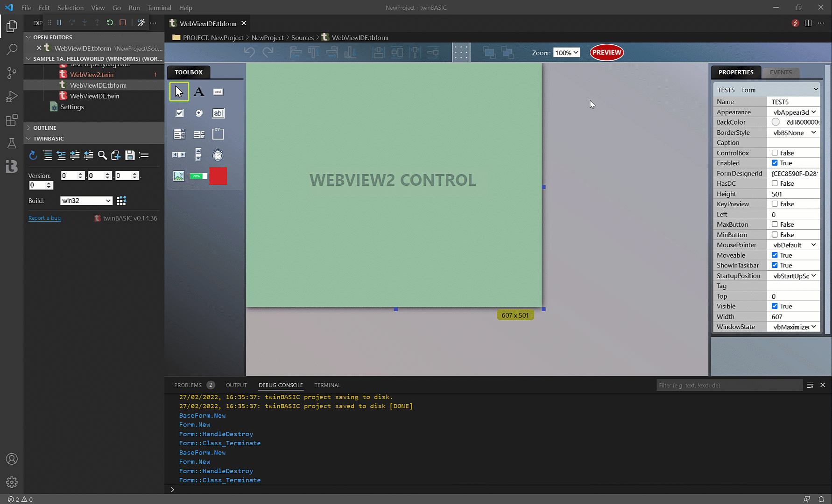This screenshot has height=504, width=832.
Task: Open the Build target dropdown showing win32
Action: 86,200
